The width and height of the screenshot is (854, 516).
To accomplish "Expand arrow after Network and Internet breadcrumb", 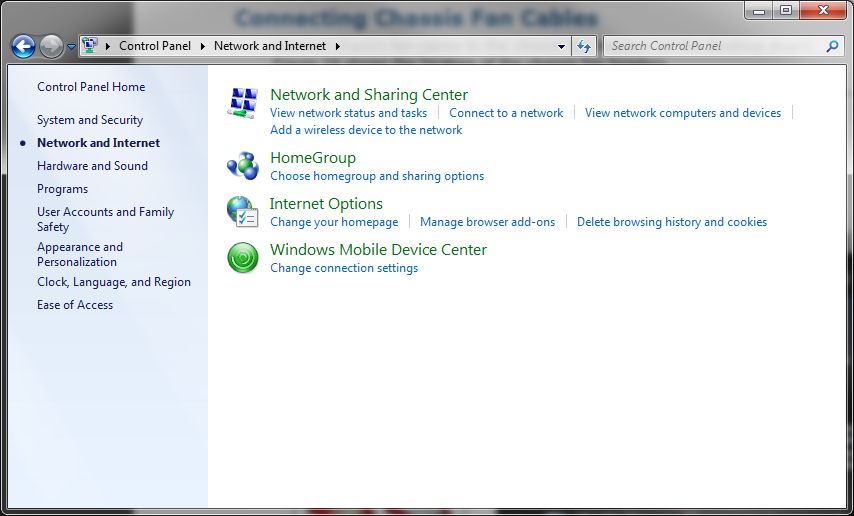I will coord(338,46).
